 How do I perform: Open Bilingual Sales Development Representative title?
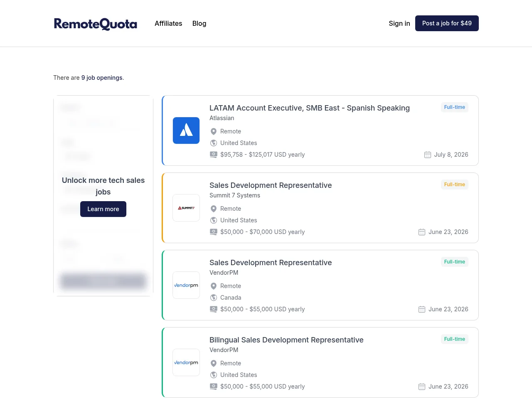[286, 340]
